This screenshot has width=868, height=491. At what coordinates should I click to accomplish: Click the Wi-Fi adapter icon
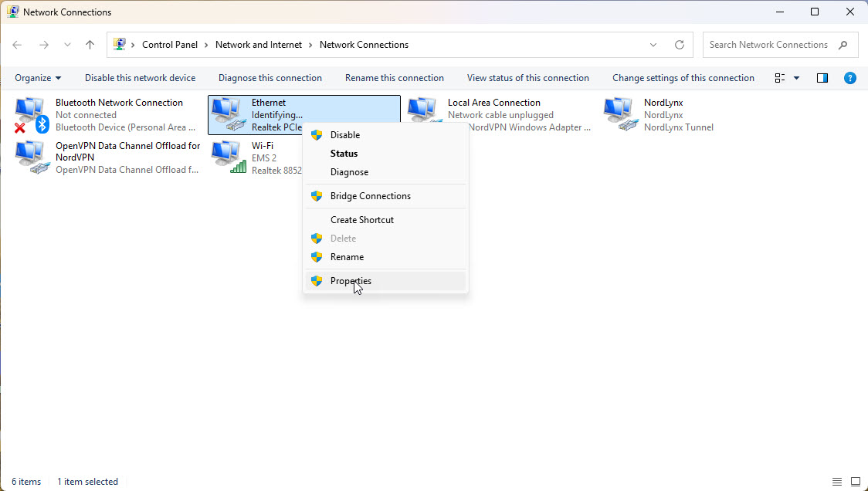(227, 157)
